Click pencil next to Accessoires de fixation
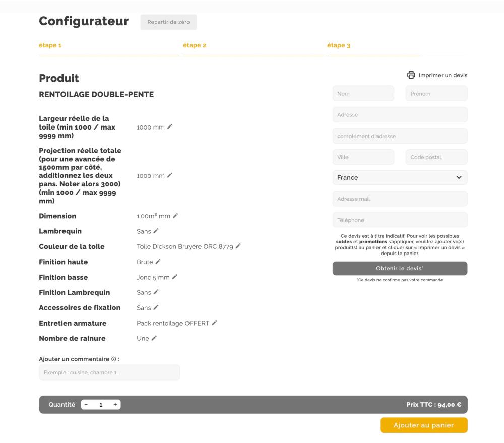504x443 pixels. (x=156, y=307)
